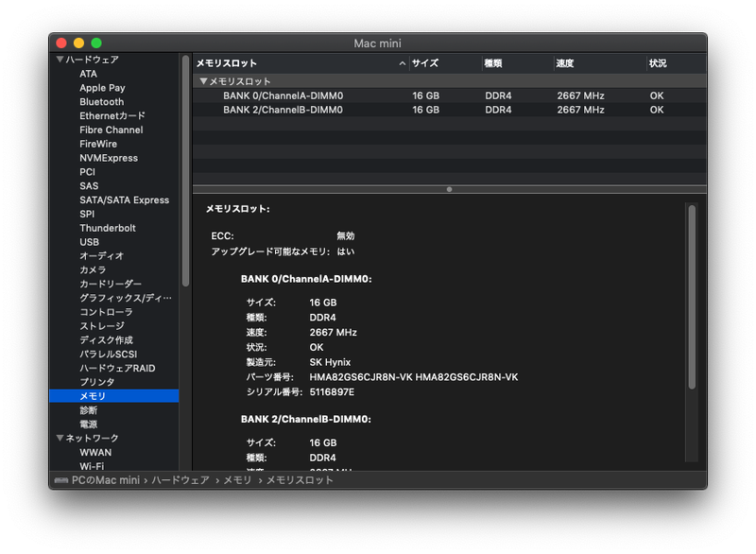
Task: Click メモリ in the path bar
Action: coord(237,480)
